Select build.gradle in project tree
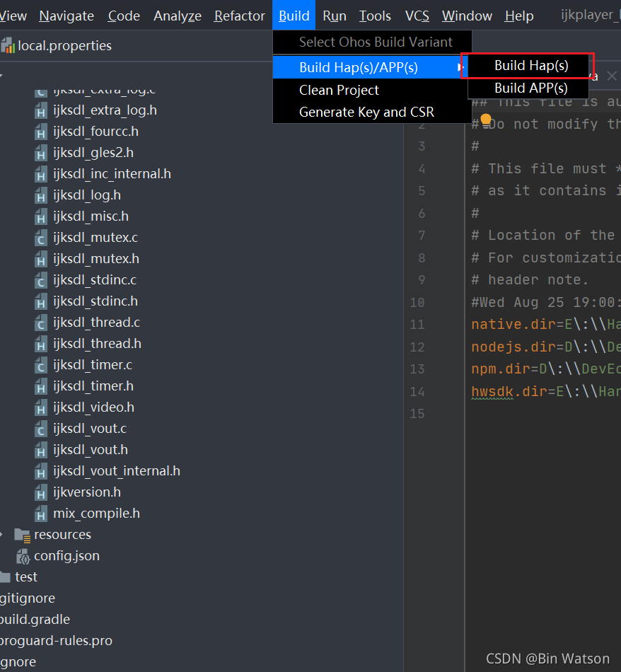 pyautogui.click(x=35, y=619)
